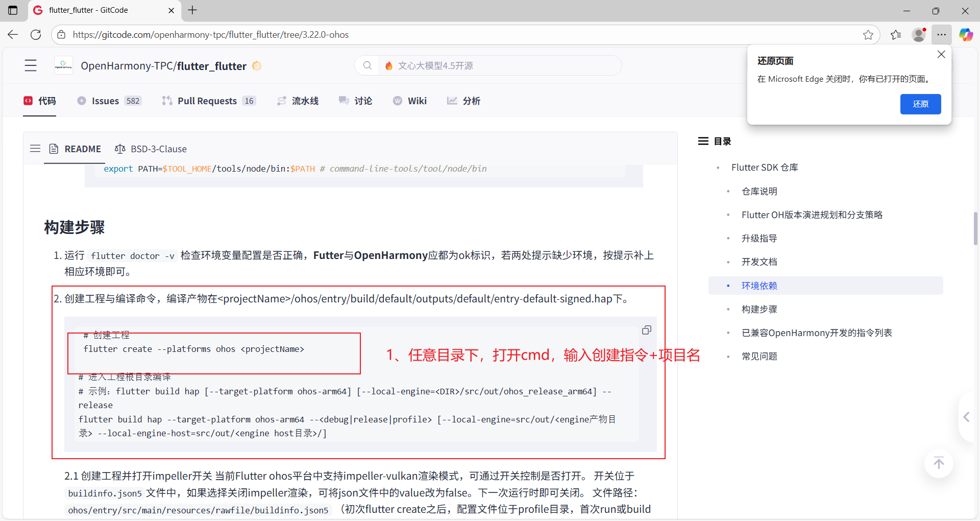The height and width of the screenshot is (521, 980).
Task: Jump to Flutter OH版本演进规划和分支策略 section
Action: [x=812, y=215]
